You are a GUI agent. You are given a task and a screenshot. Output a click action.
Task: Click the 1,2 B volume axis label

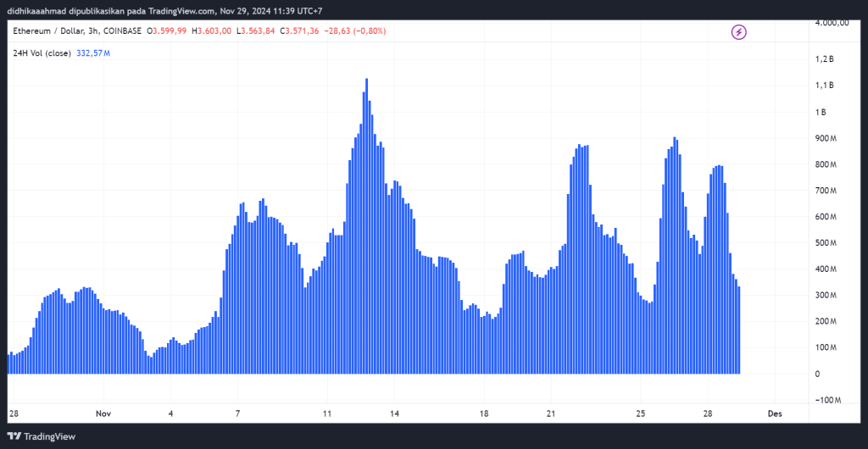(x=825, y=59)
